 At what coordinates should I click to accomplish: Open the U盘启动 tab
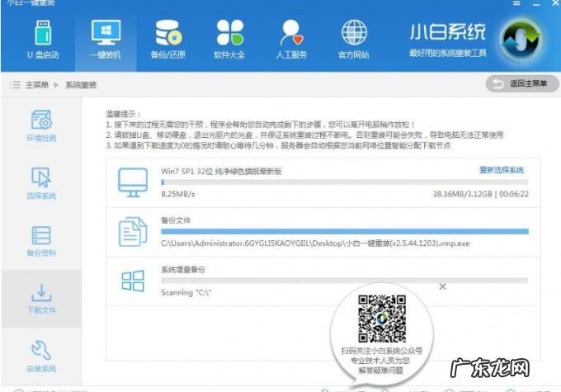point(43,39)
